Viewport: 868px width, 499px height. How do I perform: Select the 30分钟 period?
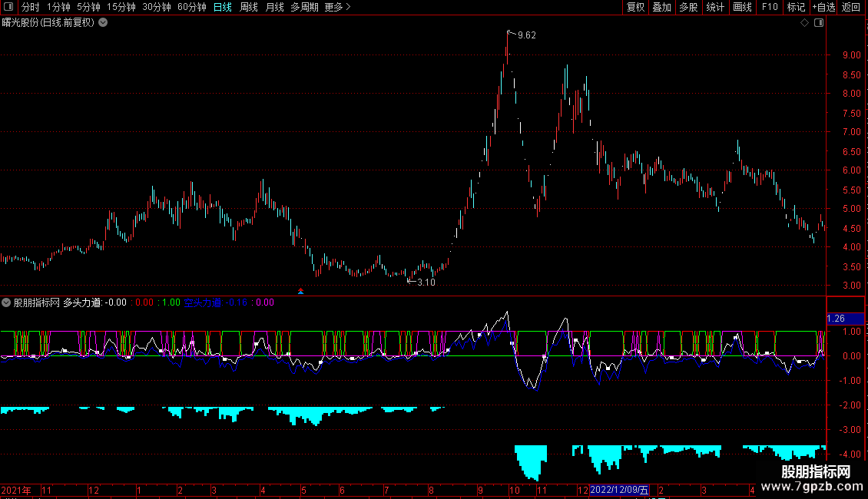tap(157, 7)
